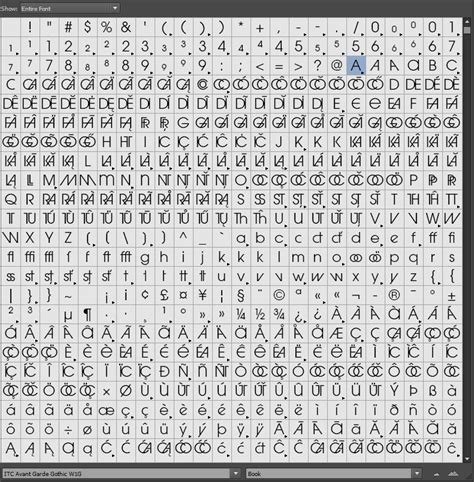Select the Æ ligature glyph
The height and width of the screenshot is (482, 474).
click(x=337, y=334)
